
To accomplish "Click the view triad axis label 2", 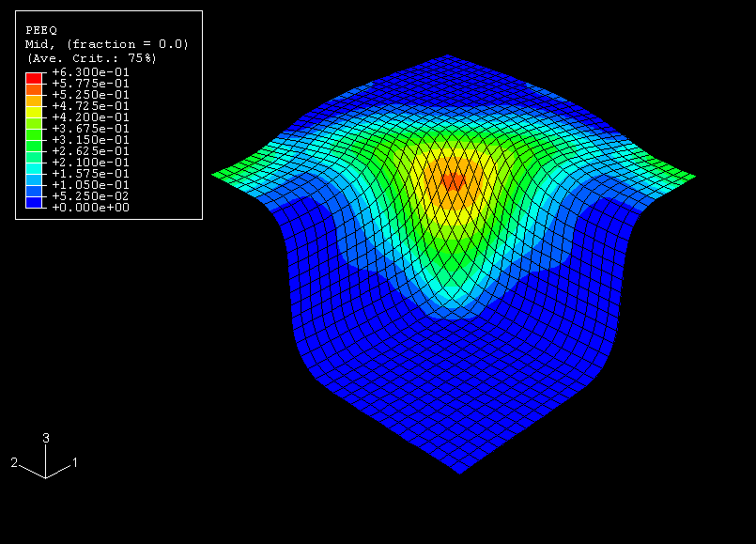I will pyautogui.click(x=14, y=462).
